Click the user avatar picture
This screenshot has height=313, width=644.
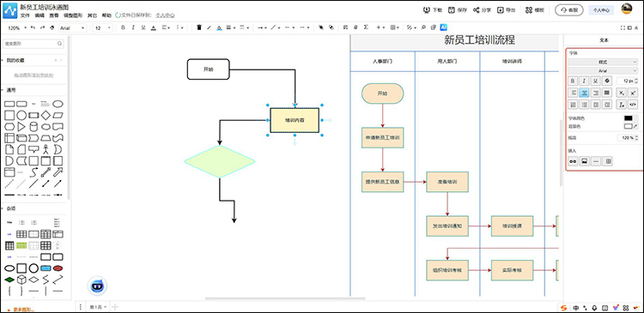[x=626, y=9]
